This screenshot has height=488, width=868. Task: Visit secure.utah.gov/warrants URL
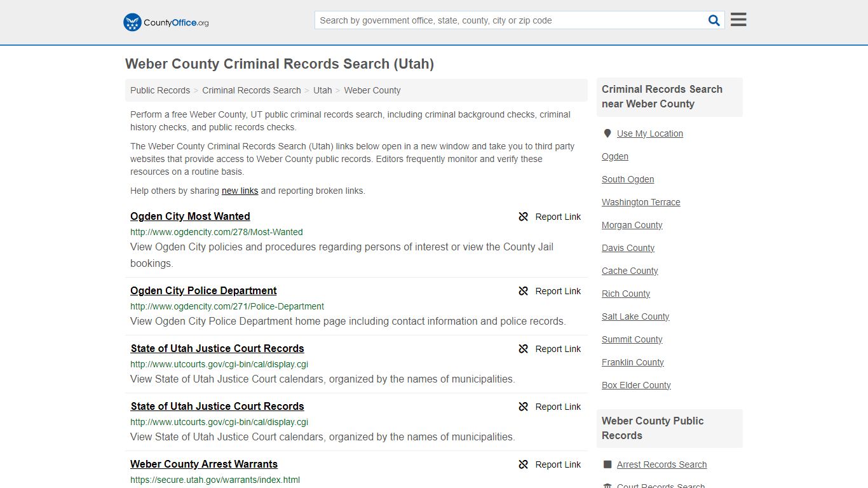[x=215, y=480]
